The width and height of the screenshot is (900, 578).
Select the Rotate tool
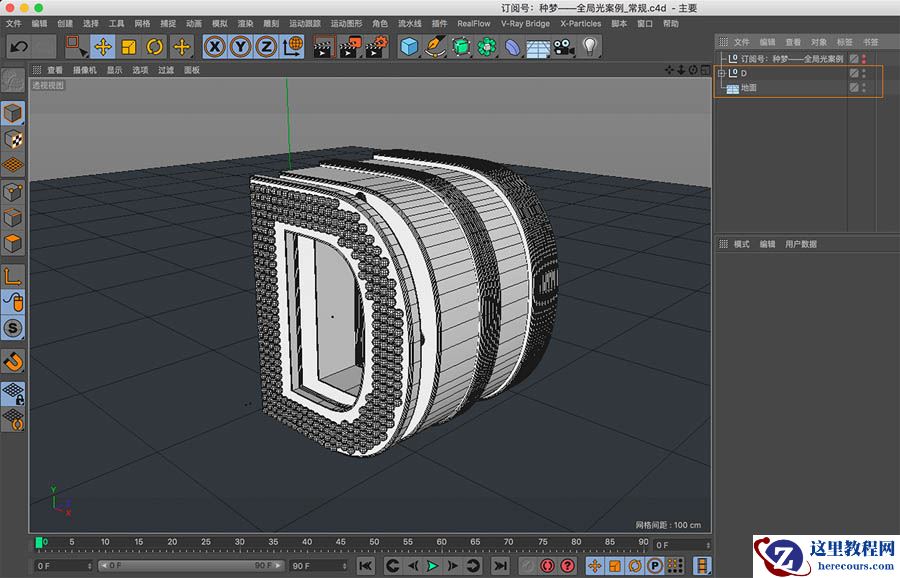(155, 45)
